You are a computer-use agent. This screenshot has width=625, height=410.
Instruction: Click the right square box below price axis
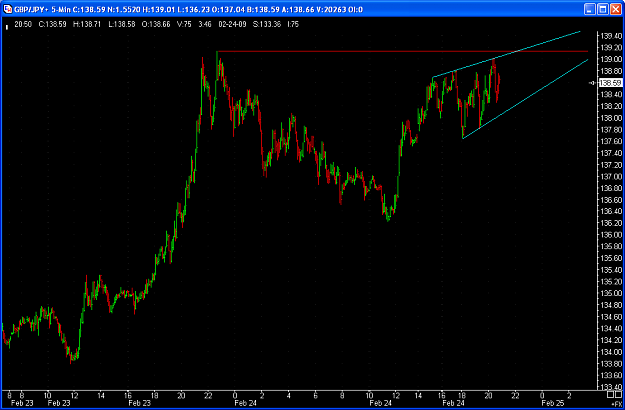tap(619, 394)
